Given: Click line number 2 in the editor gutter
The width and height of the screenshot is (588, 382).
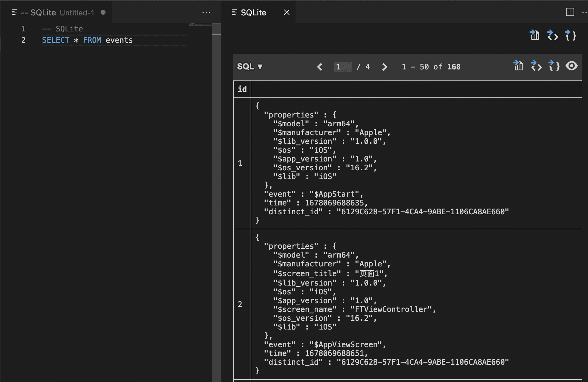Looking at the screenshot, I should point(23,40).
